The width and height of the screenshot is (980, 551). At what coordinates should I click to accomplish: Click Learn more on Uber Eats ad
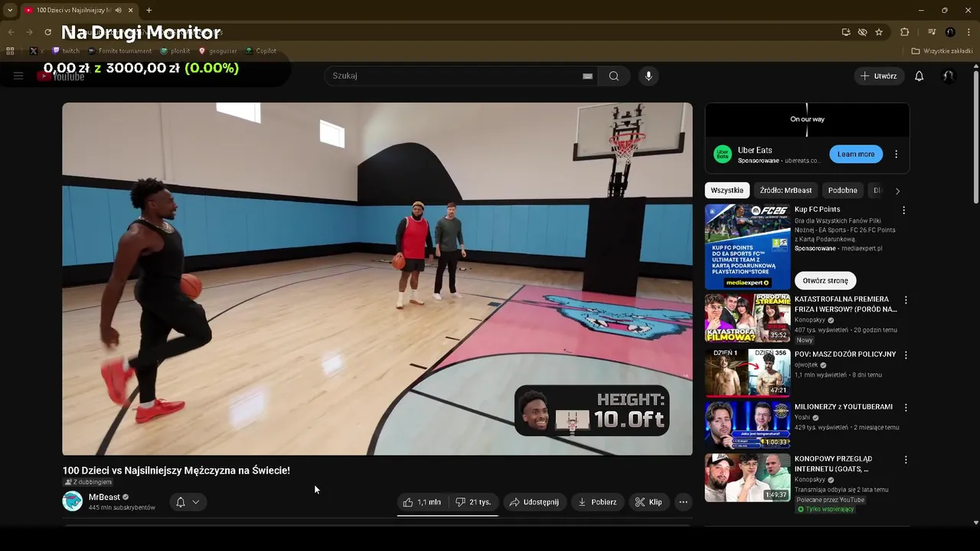856,154
